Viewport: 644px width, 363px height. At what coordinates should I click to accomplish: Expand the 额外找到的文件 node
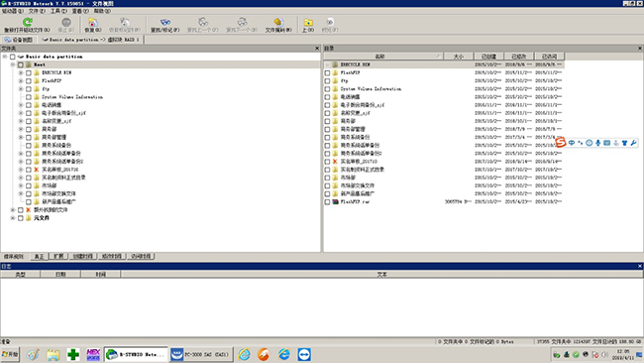[x=13, y=209]
